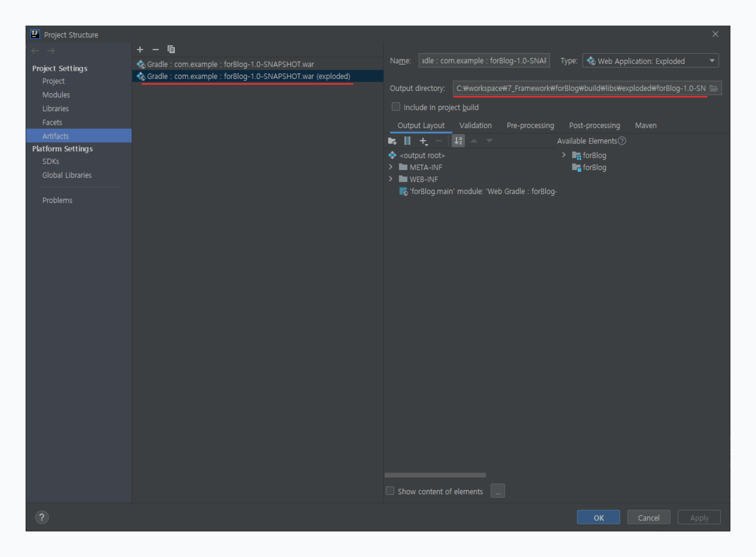Create directory in output layout
The width and height of the screenshot is (756, 557).
coord(392,141)
